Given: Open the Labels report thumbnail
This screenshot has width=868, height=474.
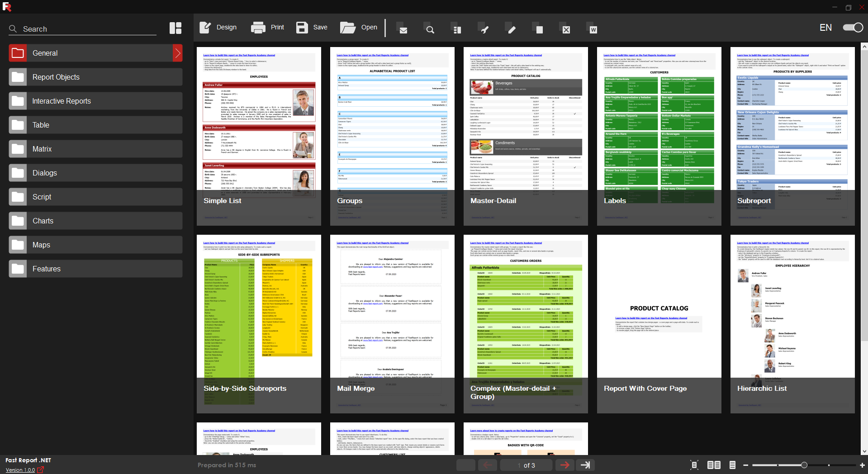Looking at the screenshot, I should point(659,136).
